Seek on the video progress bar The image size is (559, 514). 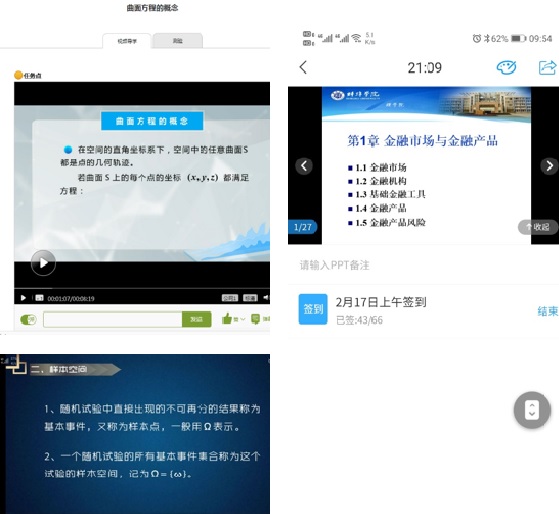142,288
